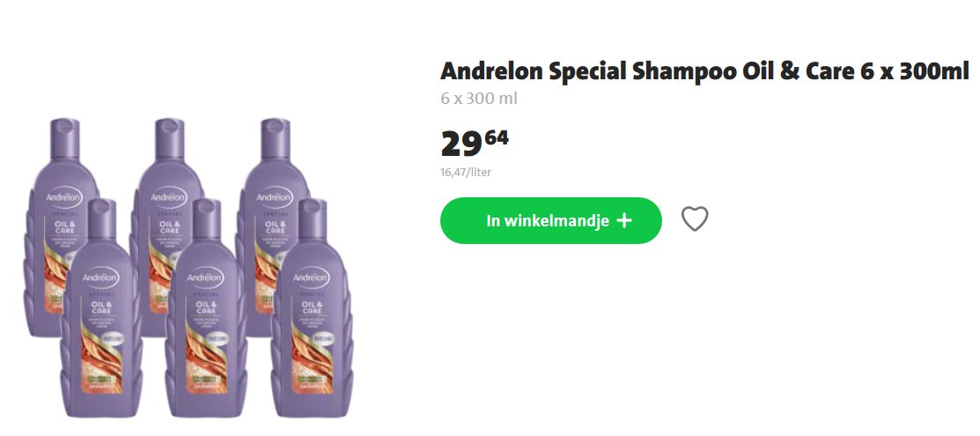This screenshot has width=980, height=436.
Task: Click the large 29 price figure
Action: tap(461, 144)
